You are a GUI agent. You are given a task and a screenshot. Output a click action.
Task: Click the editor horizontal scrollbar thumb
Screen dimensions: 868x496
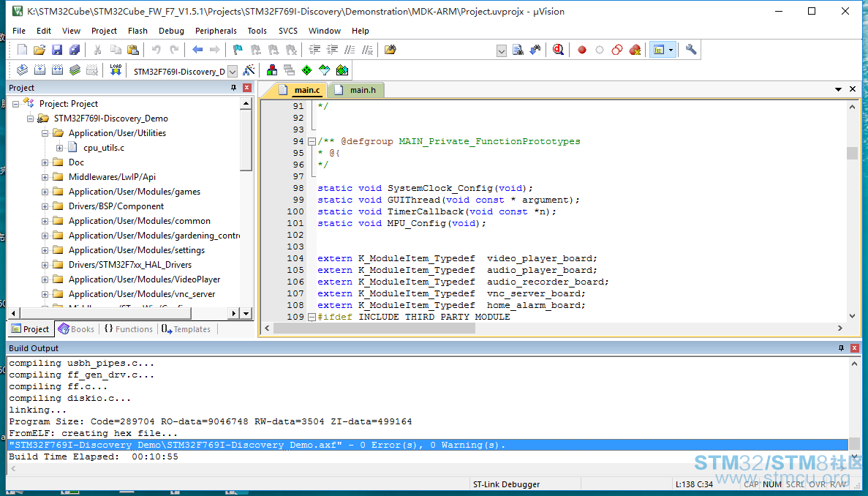pyautogui.click(x=374, y=328)
